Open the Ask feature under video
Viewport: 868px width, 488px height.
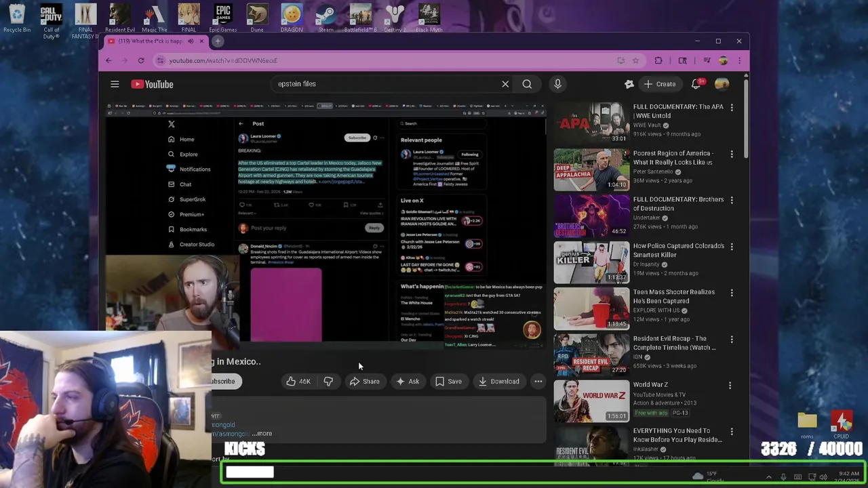point(407,382)
